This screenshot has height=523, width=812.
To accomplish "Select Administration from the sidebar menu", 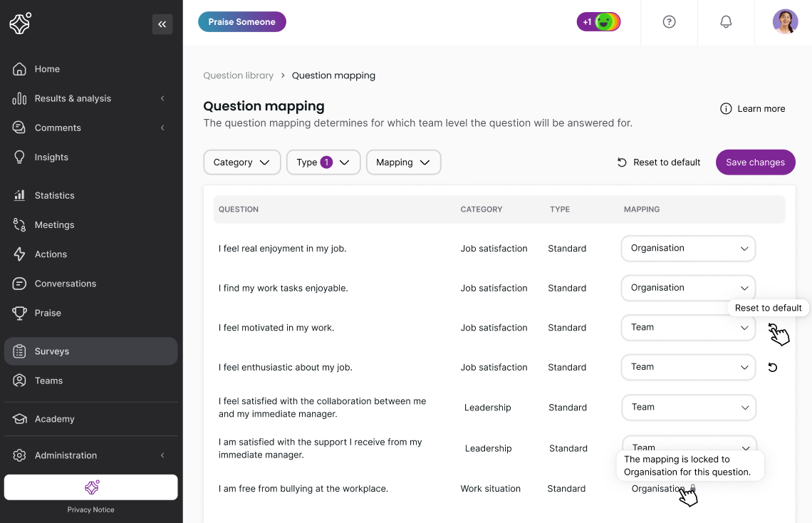I will click(x=19, y=455).
